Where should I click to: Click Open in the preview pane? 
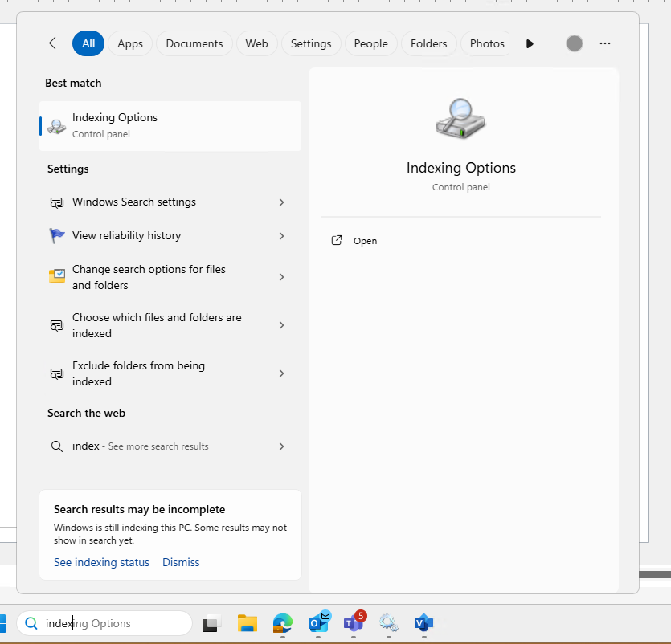365,241
